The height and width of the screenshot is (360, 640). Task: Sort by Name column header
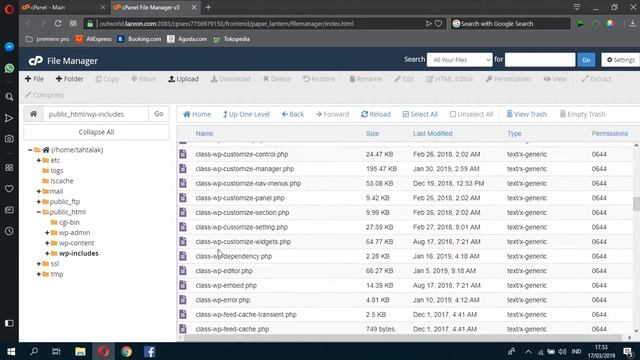(204, 133)
